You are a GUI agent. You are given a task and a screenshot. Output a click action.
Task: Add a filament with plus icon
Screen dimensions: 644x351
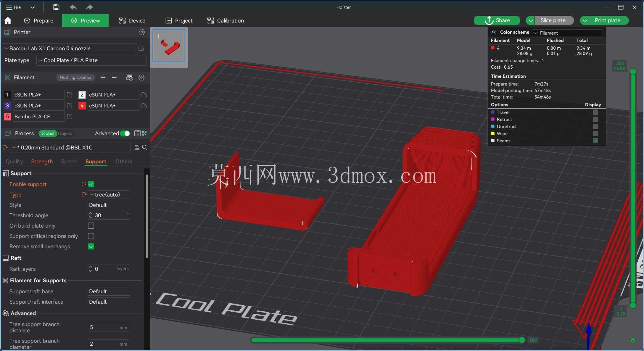(103, 78)
